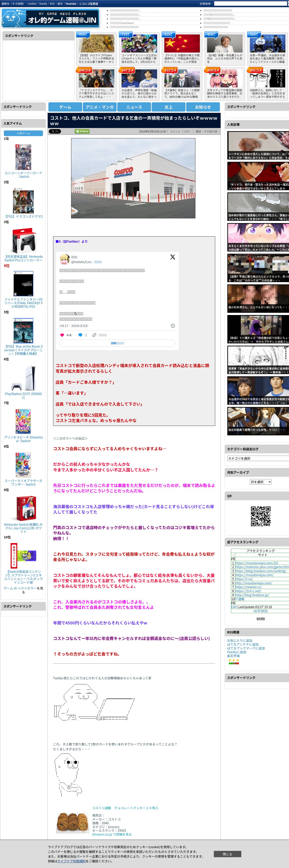Screen dimensions: 289x868
Task: Click the 大谷選手、声明を発表 article thumbnail
Action: (139, 78)
